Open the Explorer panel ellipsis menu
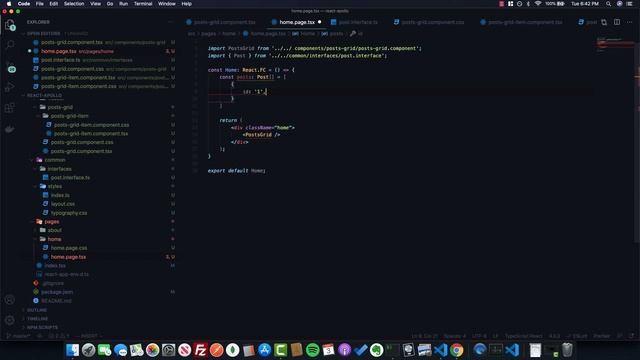 (170, 22)
